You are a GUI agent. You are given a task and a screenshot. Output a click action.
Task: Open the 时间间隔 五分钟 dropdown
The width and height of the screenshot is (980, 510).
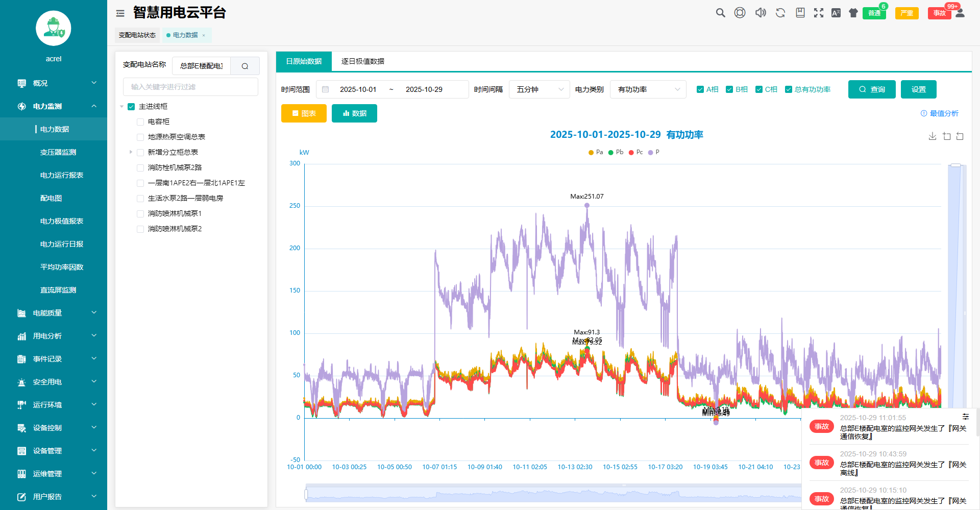click(x=539, y=89)
